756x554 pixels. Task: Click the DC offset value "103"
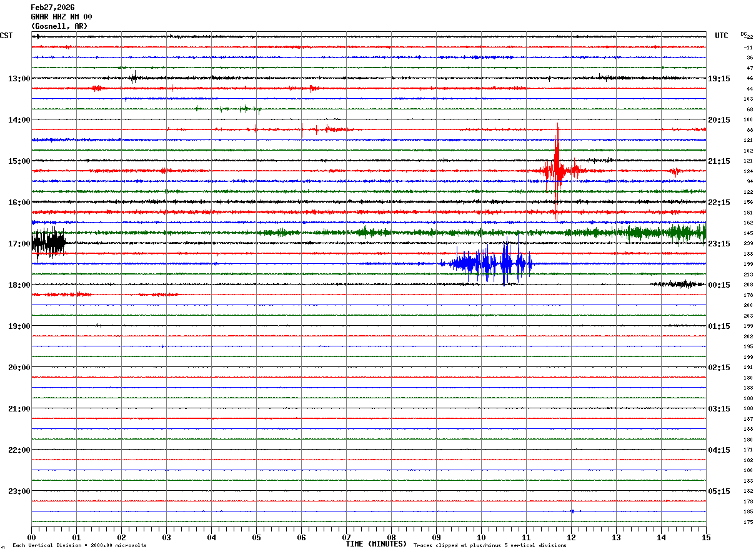(x=748, y=99)
